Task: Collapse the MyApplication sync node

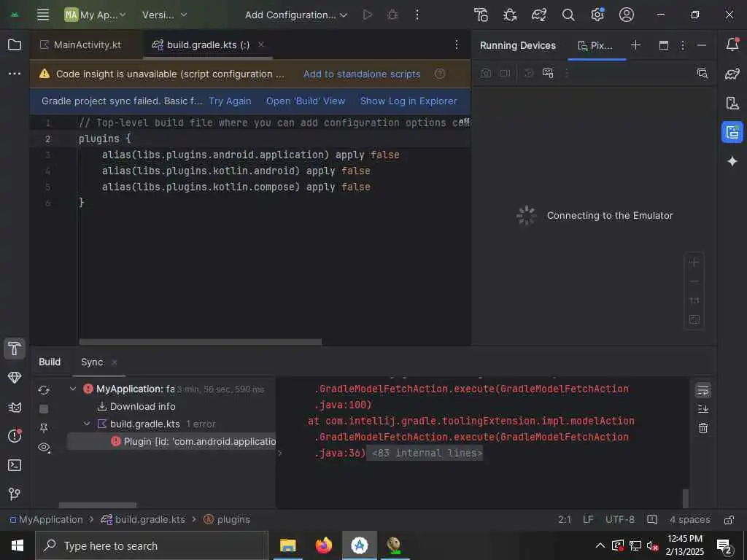Action: tap(73, 389)
